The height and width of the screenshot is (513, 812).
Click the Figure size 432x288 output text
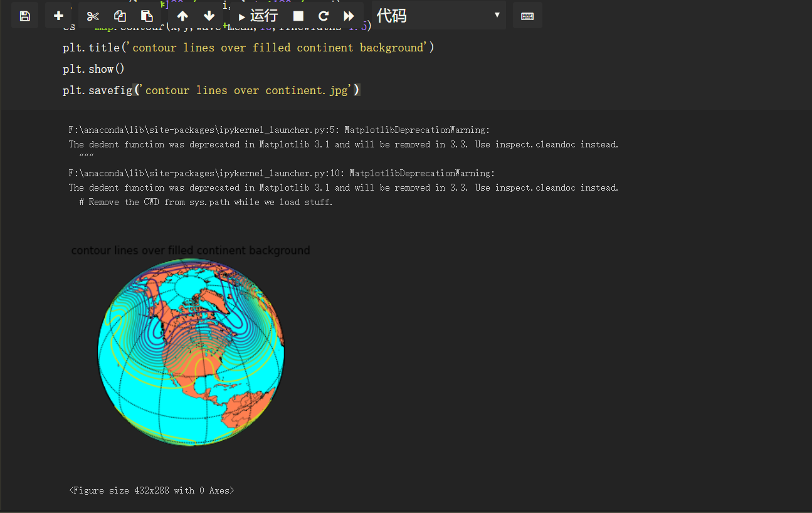pyautogui.click(x=150, y=490)
